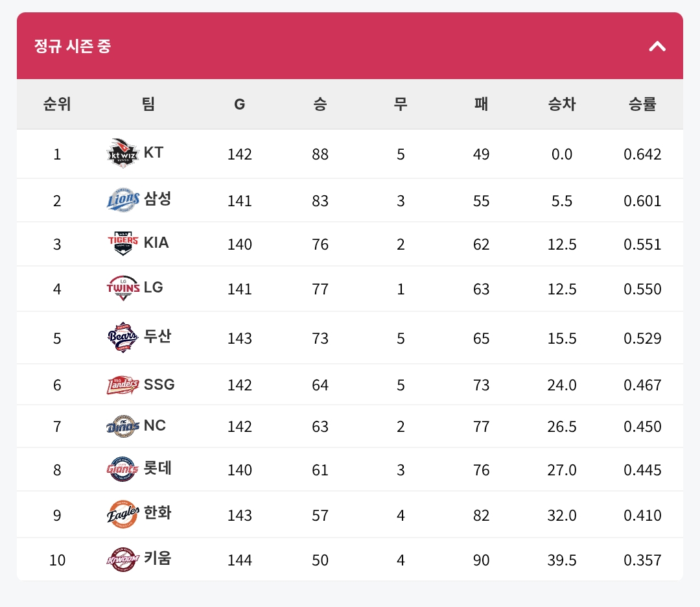Open the 삼성 team name link
The width and height of the screenshot is (700, 607).
point(157,198)
